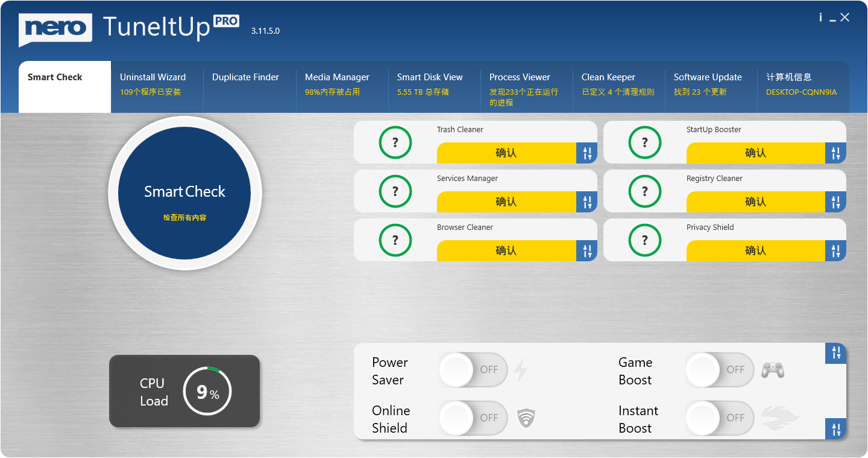Open Privacy Shield settings sliders icon
The image size is (868, 458).
pos(835,251)
